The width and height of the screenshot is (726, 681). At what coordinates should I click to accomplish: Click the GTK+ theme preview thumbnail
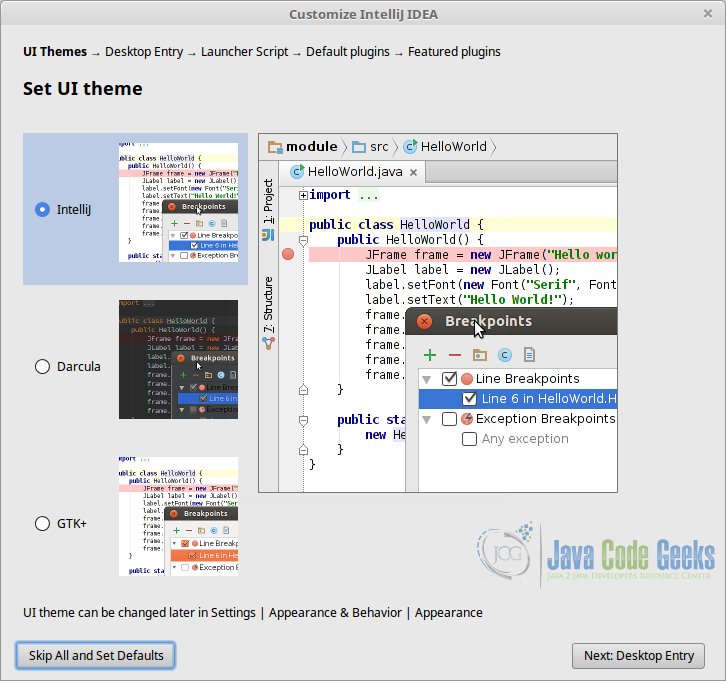[x=178, y=516]
